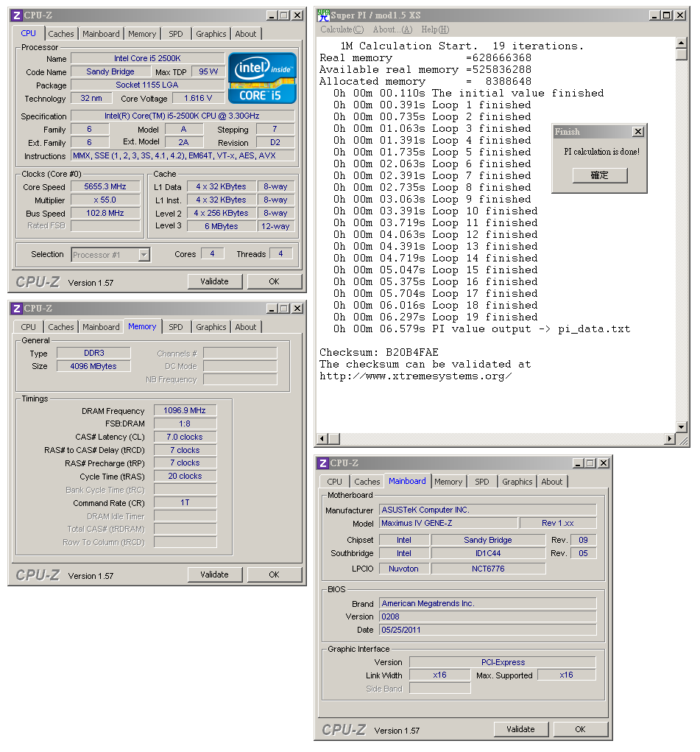
Task: Click the CPU-Z app icon in the Mainboard window title bar
Action: [322, 463]
